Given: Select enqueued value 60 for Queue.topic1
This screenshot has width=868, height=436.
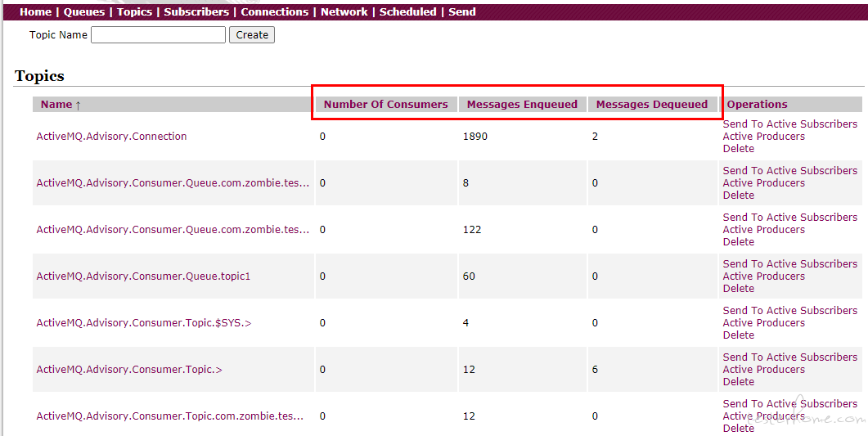Looking at the screenshot, I should click(x=469, y=276).
